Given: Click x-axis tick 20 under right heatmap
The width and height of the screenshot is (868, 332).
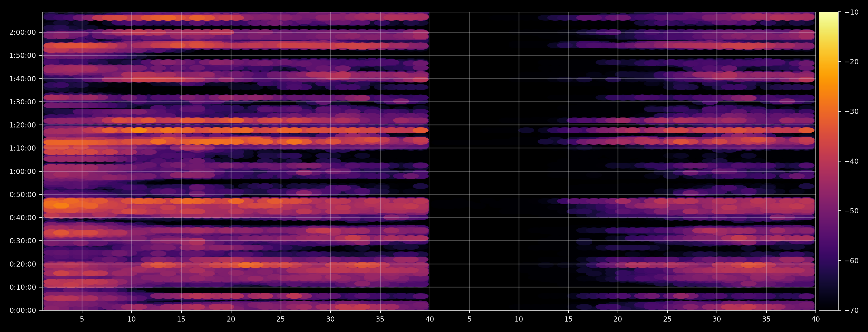Looking at the screenshot, I should [618, 319].
